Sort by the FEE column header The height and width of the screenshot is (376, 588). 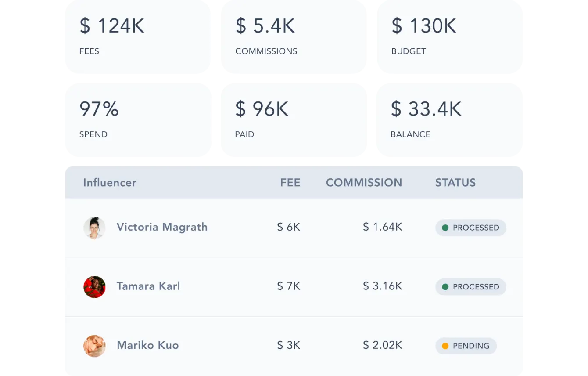pyautogui.click(x=290, y=182)
